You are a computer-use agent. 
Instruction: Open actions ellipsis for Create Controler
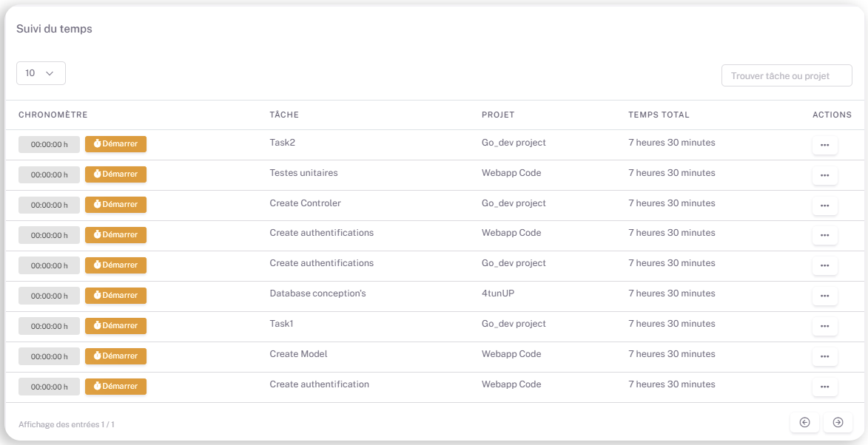824,205
